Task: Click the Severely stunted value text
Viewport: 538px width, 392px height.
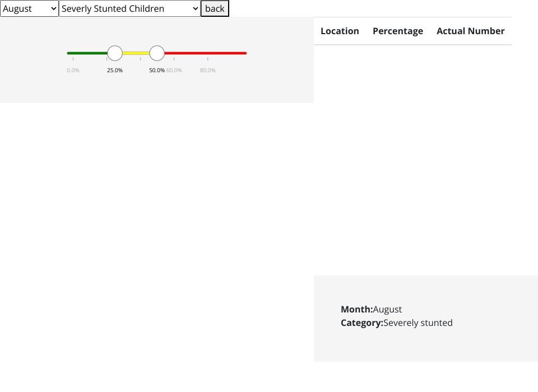Action: click(418, 323)
